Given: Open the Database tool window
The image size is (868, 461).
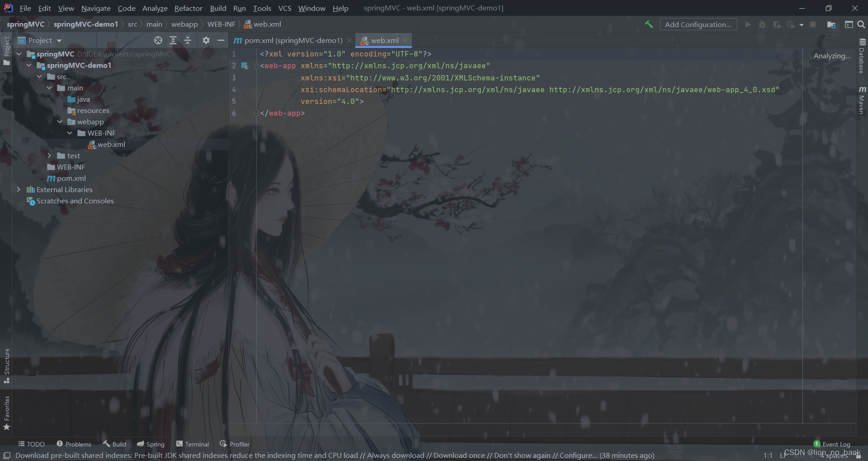Looking at the screenshot, I should point(862,56).
